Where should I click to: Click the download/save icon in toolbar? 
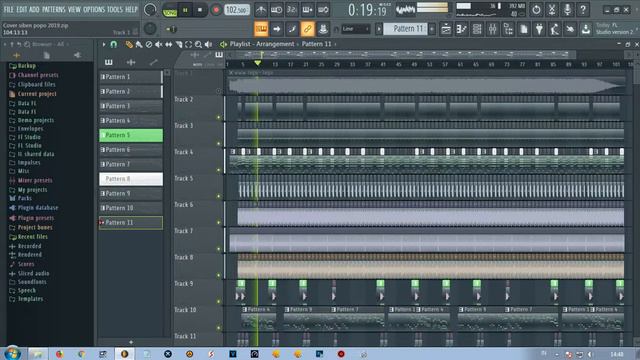(586, 29)
